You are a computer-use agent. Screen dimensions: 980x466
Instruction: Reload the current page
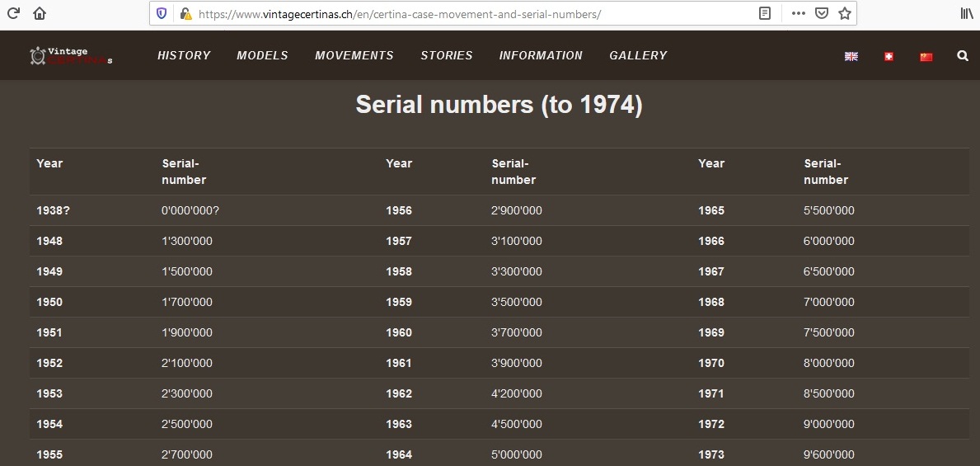pos(13,13)
